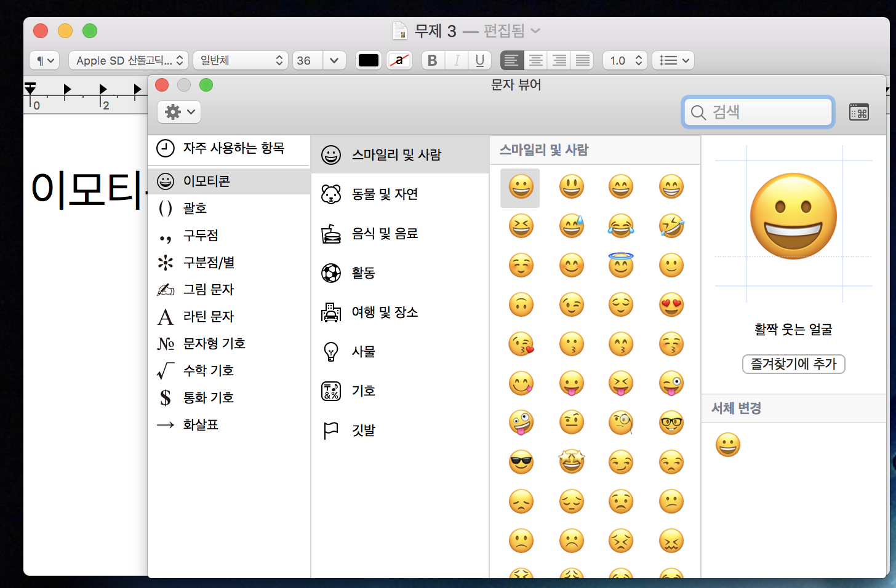Pick the nerd face with glasses emoji

point(671,423)
